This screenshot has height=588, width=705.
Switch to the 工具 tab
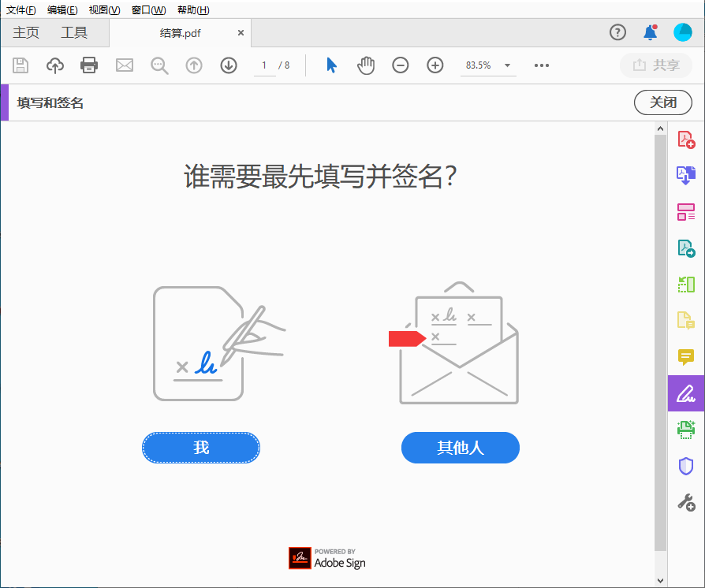point(74,32)
